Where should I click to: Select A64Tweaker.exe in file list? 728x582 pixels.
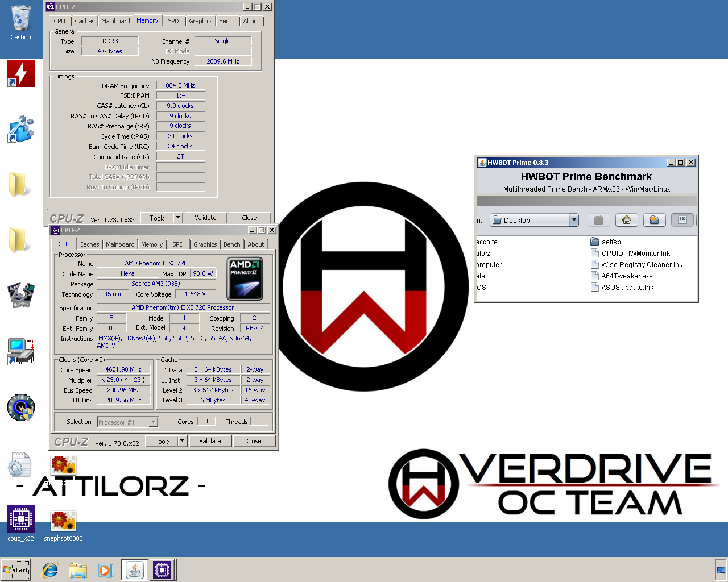(622, 276)
